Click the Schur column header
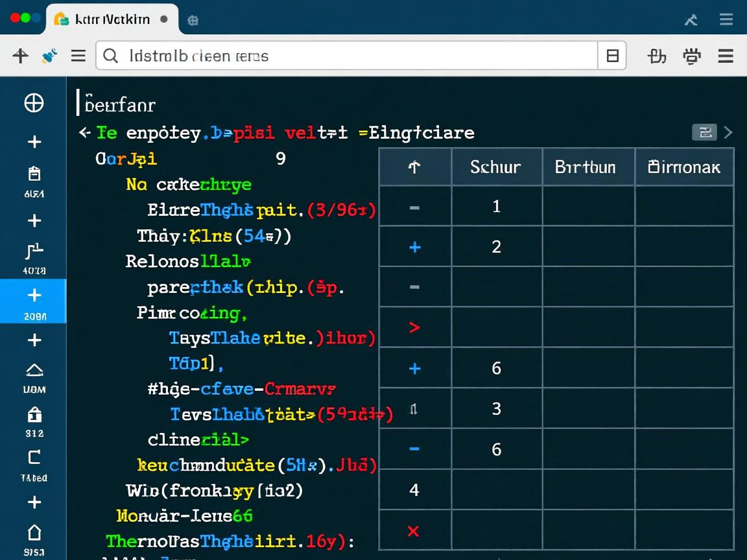Image resolution: width=747 pixels, height=560 pixels. tap(496, 167)
